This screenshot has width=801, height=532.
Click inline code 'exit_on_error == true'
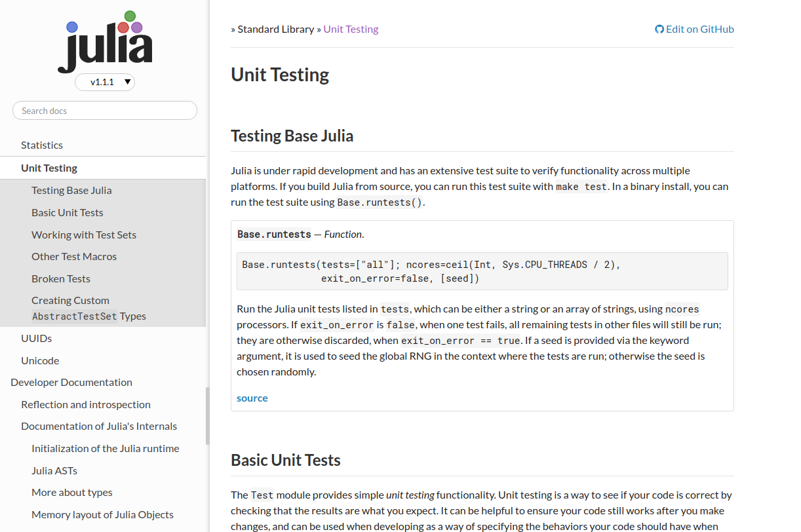click(461, 341)
